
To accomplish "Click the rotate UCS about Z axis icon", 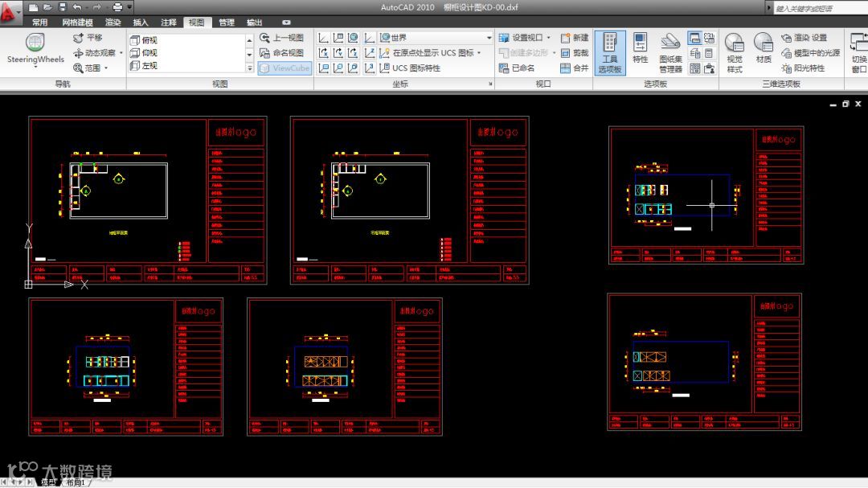I will (353, 52).
